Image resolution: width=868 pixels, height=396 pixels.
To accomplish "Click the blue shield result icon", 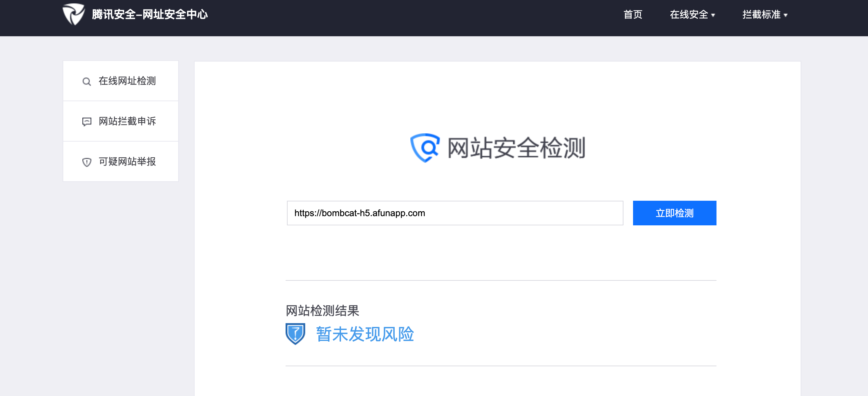I will coord(295,334).
